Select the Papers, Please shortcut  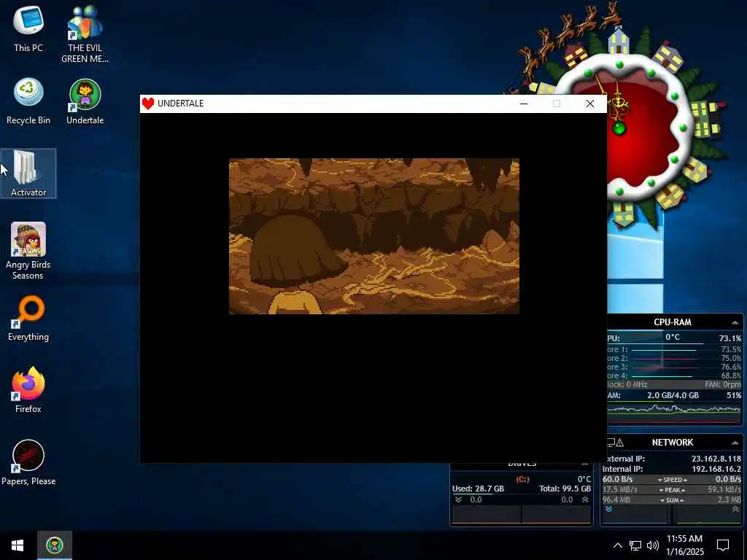(28, 462)
